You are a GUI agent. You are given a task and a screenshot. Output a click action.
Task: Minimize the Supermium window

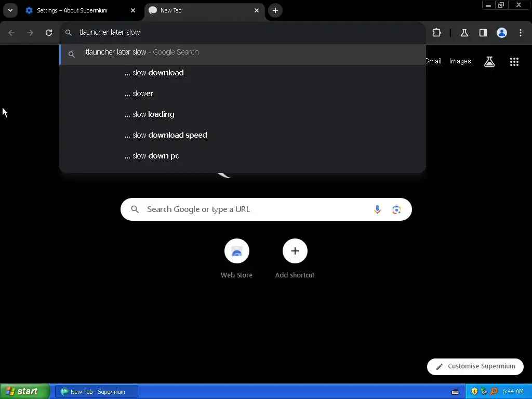point(488,5)
